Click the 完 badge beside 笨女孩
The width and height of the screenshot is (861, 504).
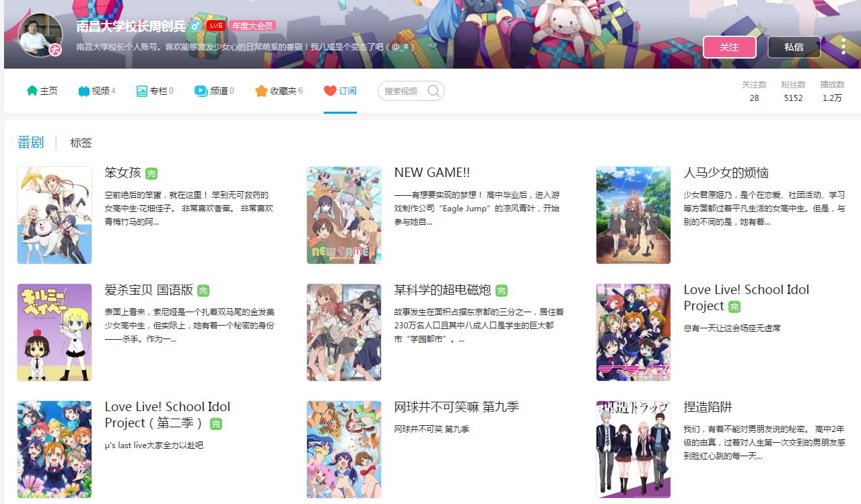click(x=151, y=174)
